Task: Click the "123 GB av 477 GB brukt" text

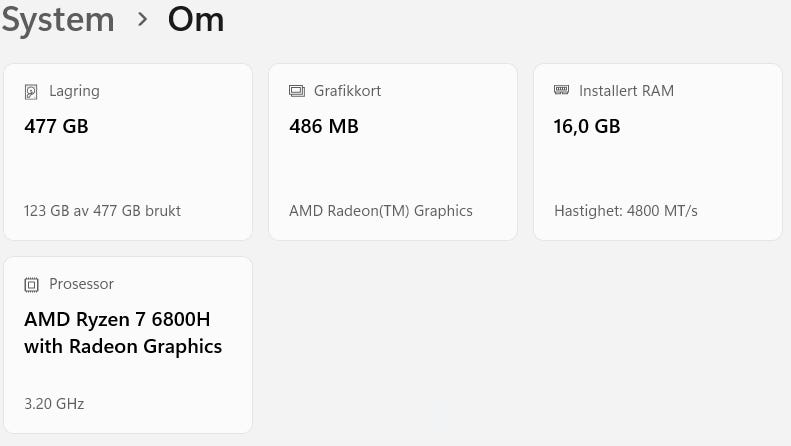Action: (102, 211)
